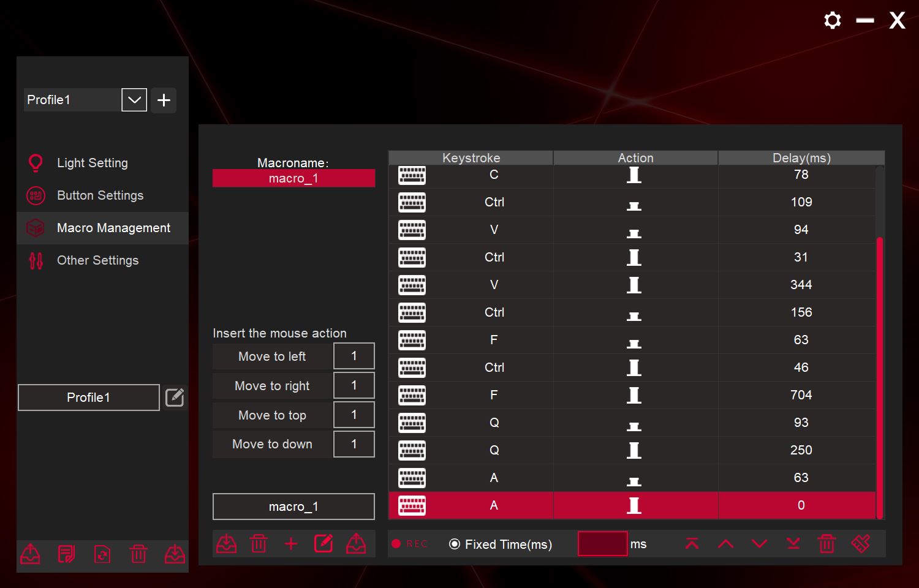Edit the Move to top value field
Viewport: 919px width, 588px height.
tap(354, 415)
